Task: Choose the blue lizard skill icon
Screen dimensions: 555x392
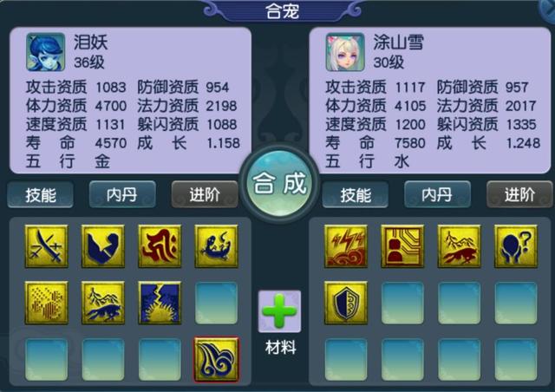Action: [216, 246]
